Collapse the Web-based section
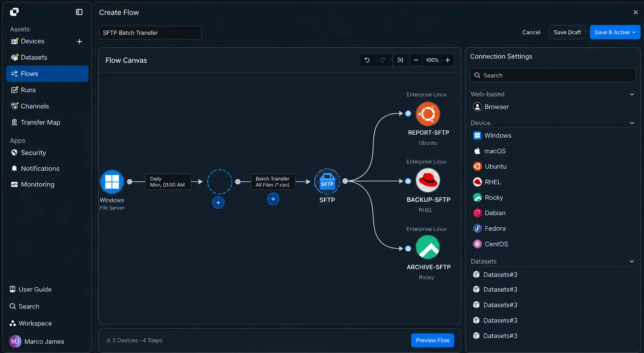 632,94
